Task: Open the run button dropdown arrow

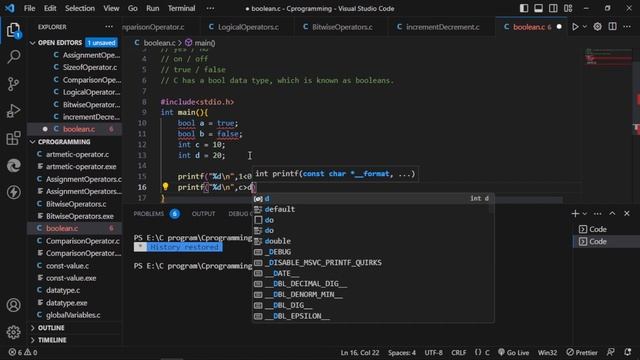Action: 584,27
